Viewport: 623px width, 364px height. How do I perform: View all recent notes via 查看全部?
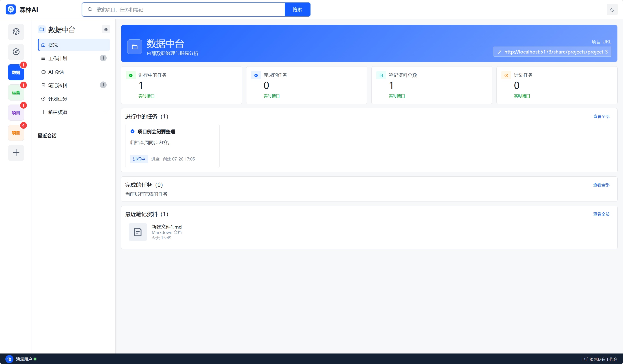(601, 214)
